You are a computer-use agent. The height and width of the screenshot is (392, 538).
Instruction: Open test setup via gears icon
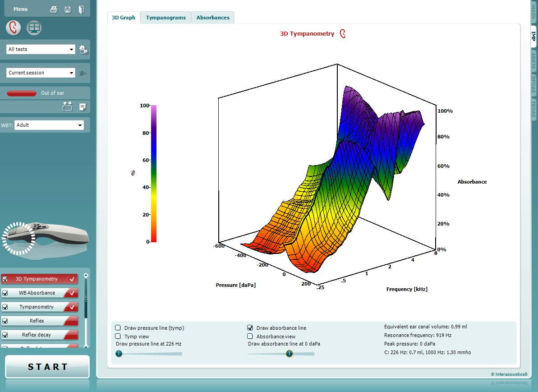click(83, 50)
